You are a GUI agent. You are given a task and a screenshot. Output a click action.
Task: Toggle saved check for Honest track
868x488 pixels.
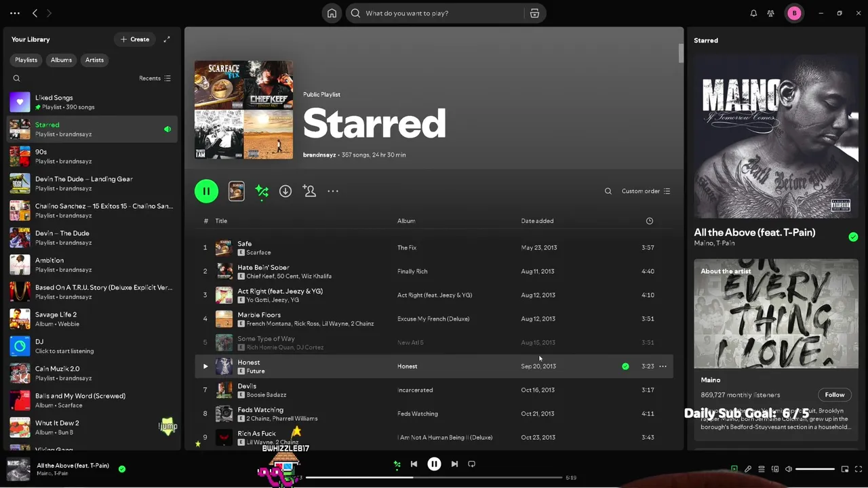pyautogui.click(x=625, y=366)
